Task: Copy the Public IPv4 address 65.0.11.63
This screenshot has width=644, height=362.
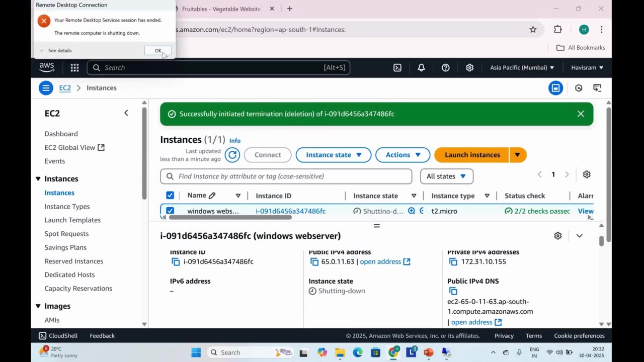Action: tap(314, 261)
